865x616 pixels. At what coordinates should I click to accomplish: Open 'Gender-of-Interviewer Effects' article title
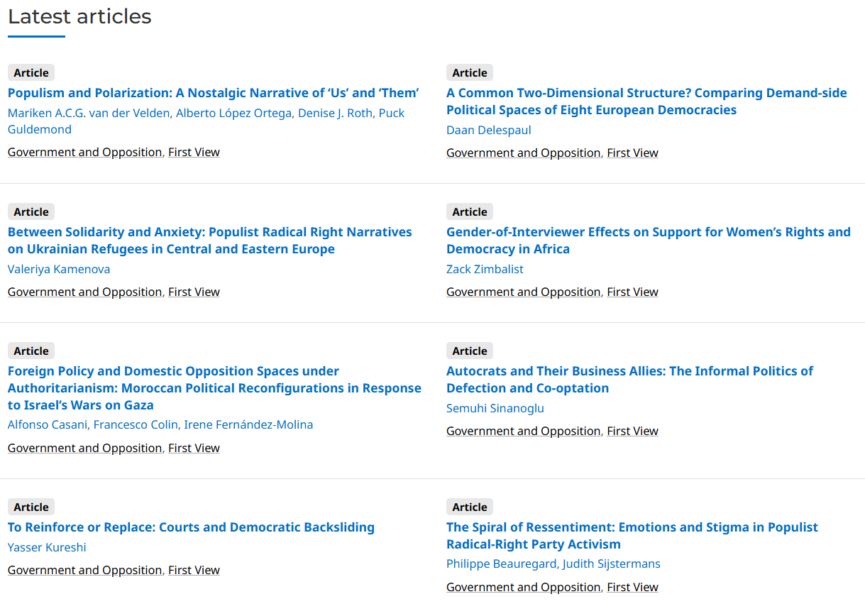pyautogui.click(x=648, y=232)
